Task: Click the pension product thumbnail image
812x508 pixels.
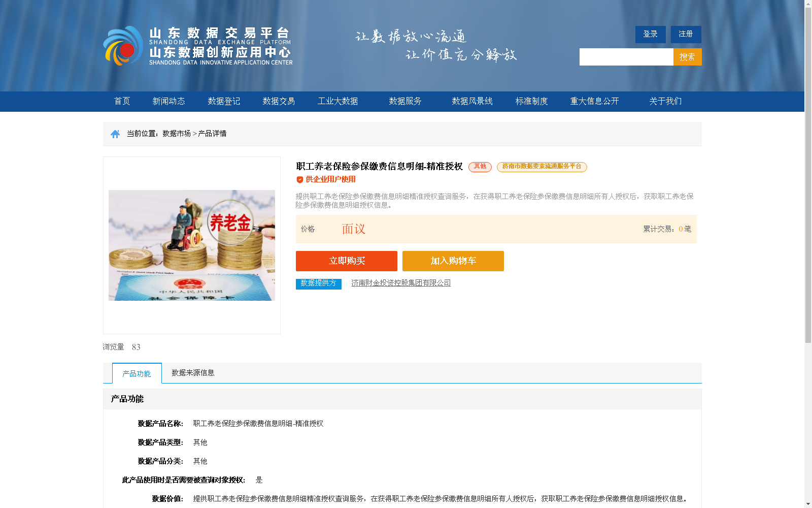Action: (192, 245)
